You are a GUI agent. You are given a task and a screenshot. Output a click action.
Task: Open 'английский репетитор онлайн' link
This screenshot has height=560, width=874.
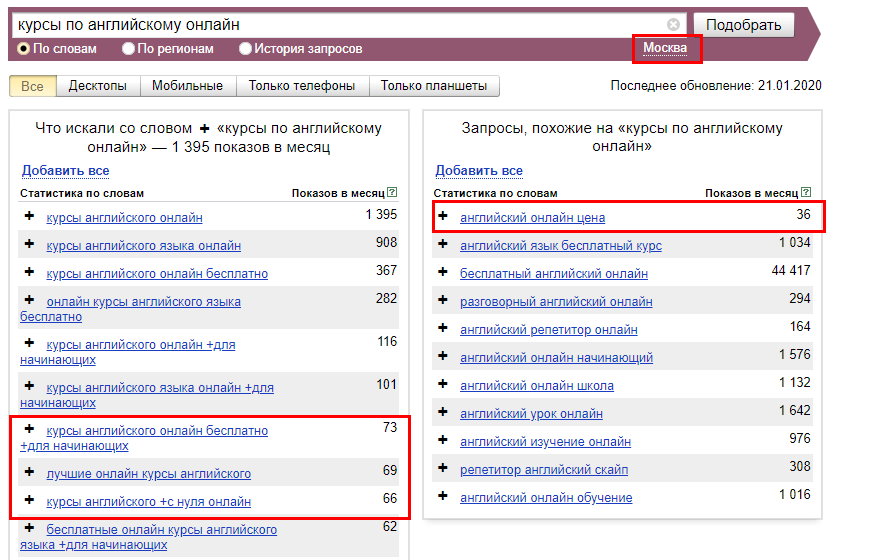click(x=548, y=330)
